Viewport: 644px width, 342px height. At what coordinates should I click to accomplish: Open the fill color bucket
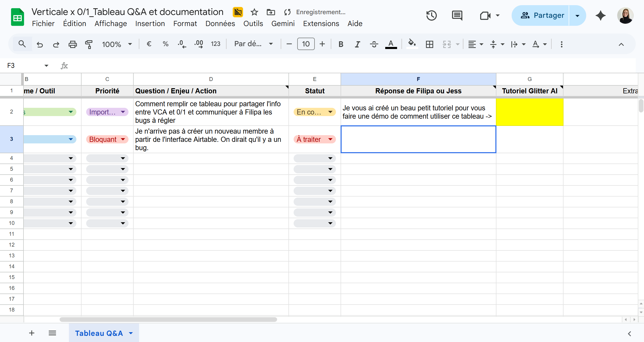tap(412, 44)
